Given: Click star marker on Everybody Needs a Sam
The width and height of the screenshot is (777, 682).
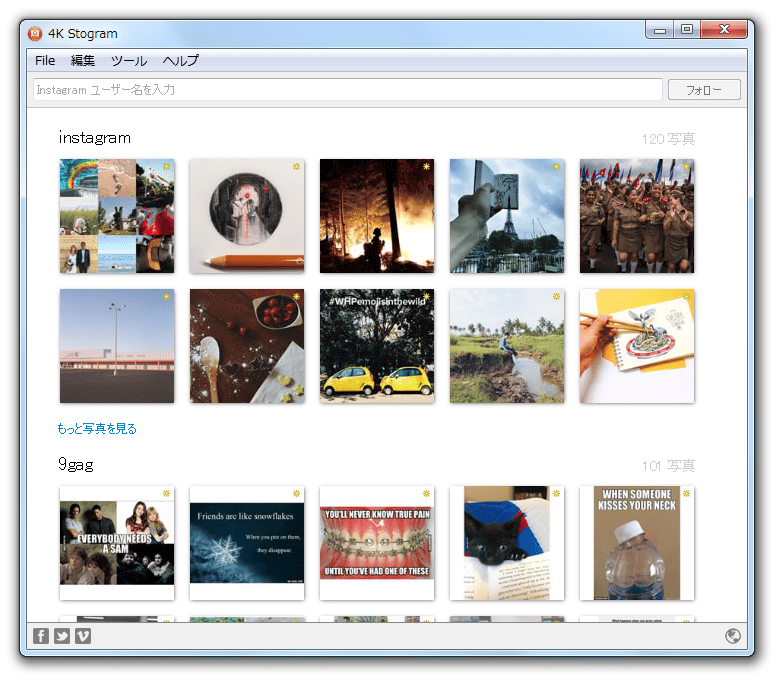Looking at the screenshot, I should [166, 493].
